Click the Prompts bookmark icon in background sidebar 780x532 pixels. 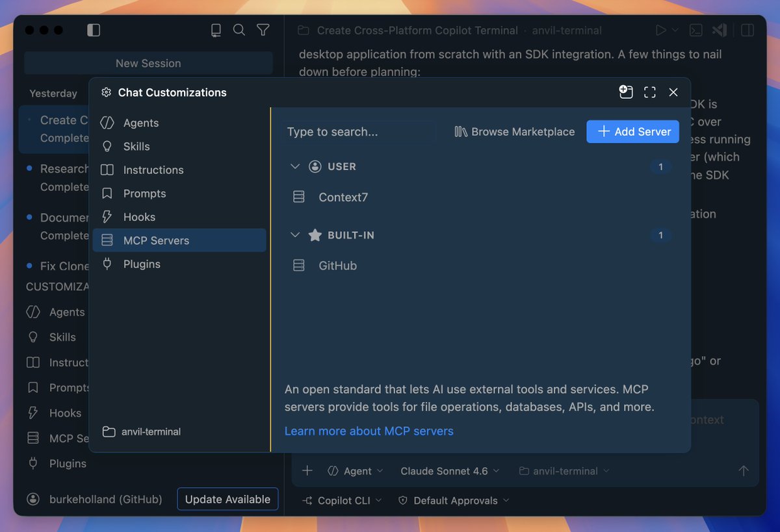tap(33, 388)
